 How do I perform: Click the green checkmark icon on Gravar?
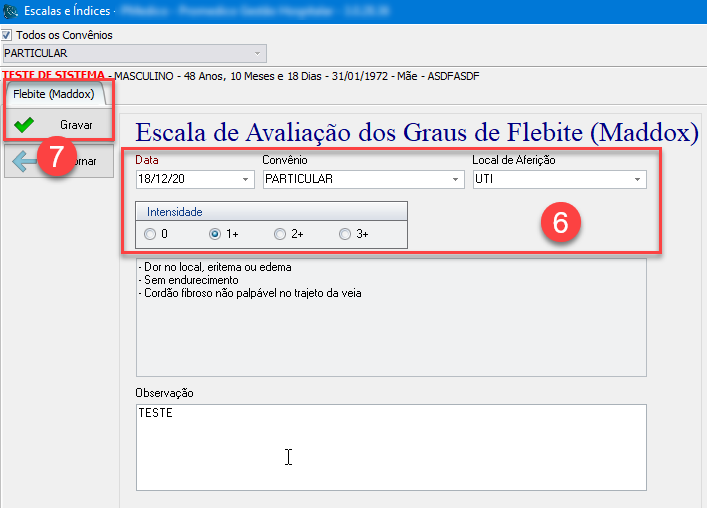[x=24, y=125]
